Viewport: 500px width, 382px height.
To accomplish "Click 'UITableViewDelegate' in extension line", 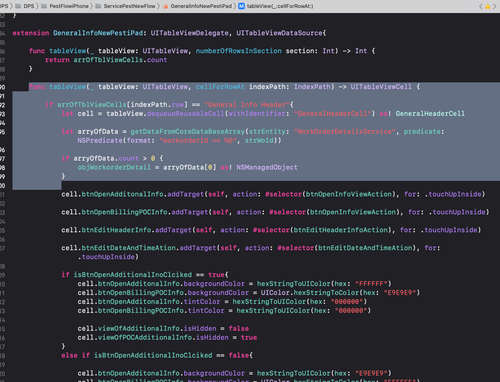I will (x=189, y=33).
